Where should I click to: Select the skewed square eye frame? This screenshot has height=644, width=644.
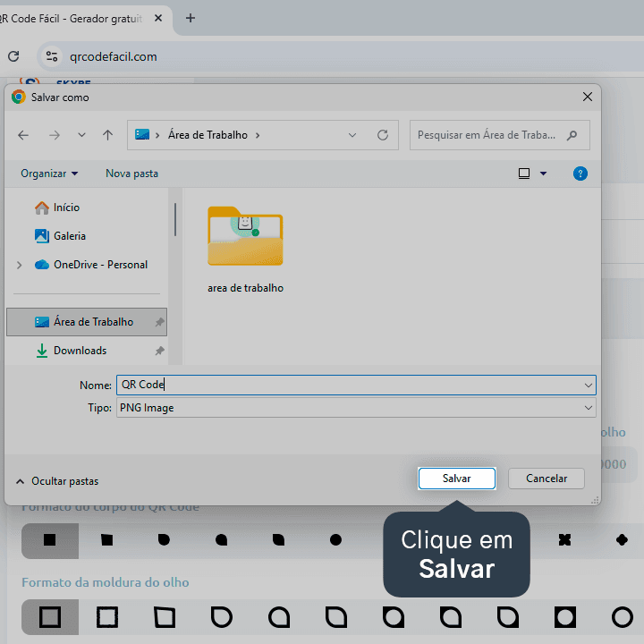pos(165,617)
